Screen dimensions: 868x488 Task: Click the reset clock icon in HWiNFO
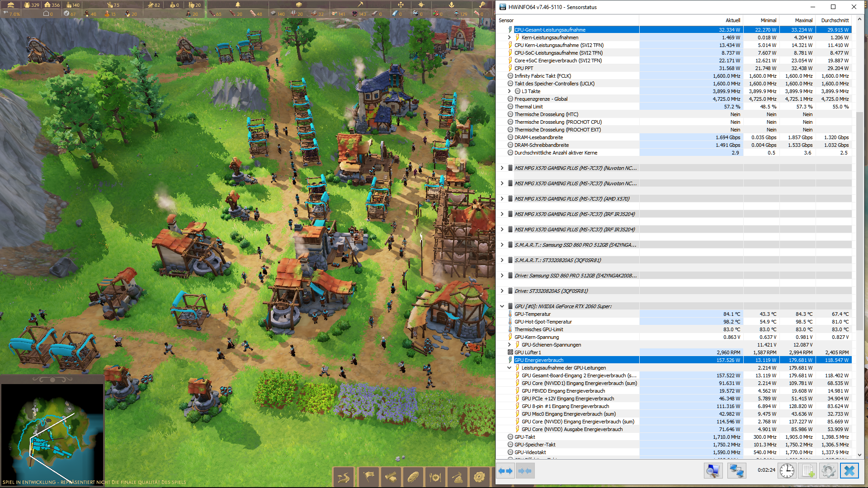787,471
